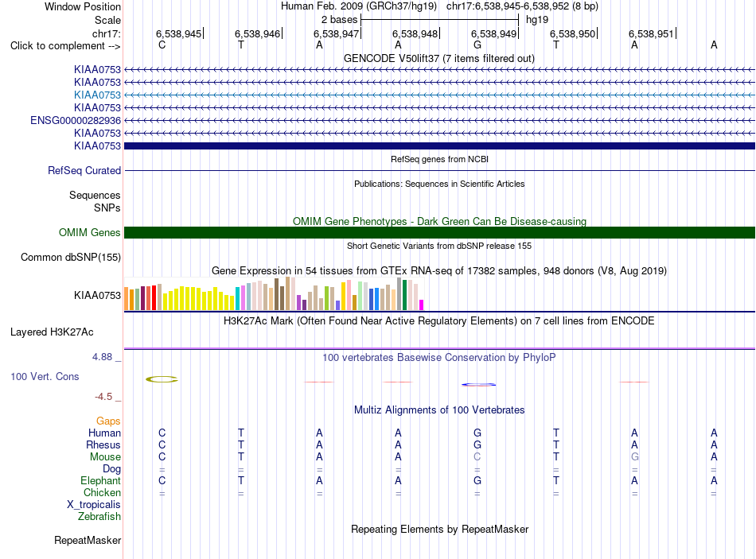
Task: Open the OMIM Genes track label
Action: coord(90,233)
